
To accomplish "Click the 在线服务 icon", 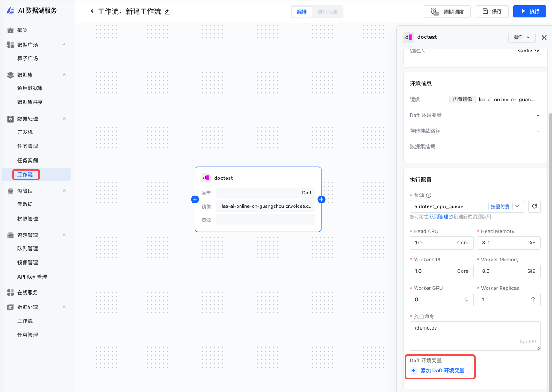I will coord(10,292).
